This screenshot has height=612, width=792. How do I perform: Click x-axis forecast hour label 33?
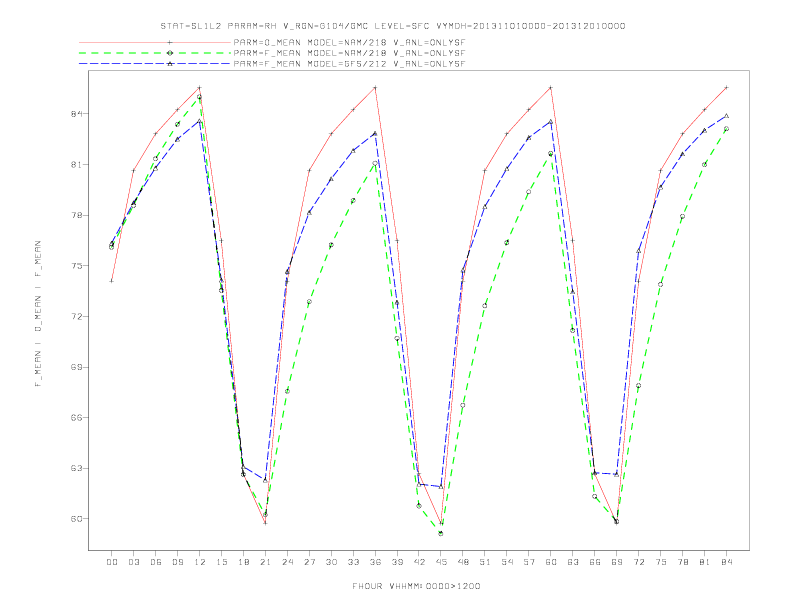click(x=353, y=562)
